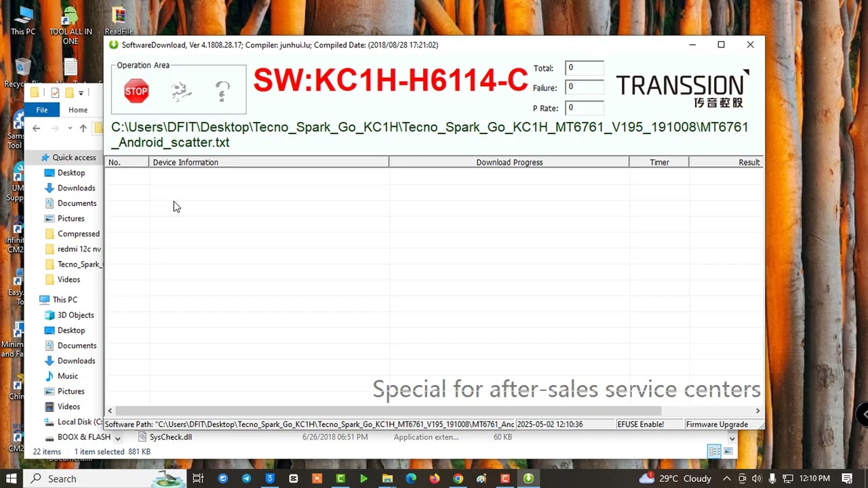This screenshot has height=488, width=868.
Task: Open the 29°C Cloudy weather widget
Action: [676, 479]
